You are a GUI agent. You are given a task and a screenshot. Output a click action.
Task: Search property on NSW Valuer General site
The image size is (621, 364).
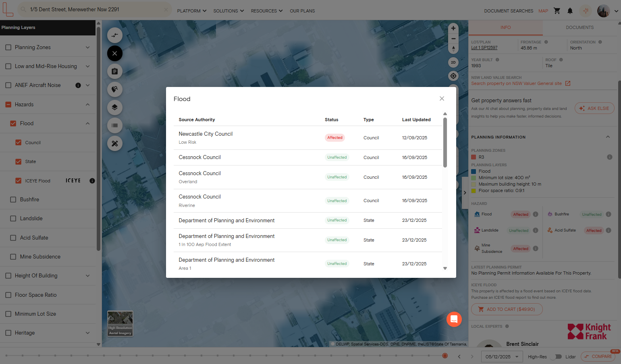(x=521, y=83)
